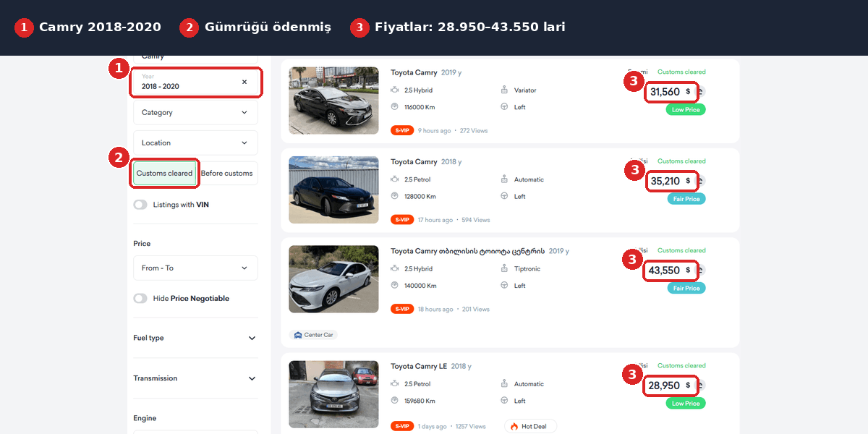Click steering wheel icon on 140000 Km listing
The image size is (868, 434).
[x=504, y=285]
